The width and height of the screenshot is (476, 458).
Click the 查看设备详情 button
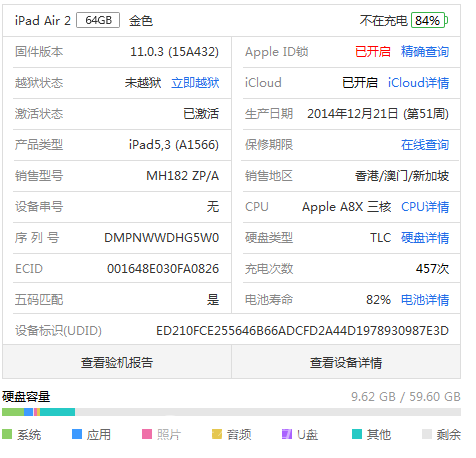[346, 362]
